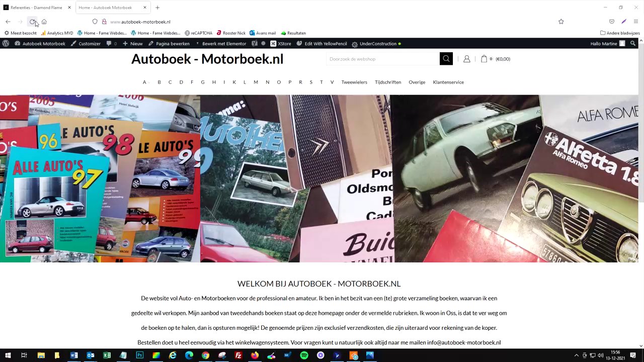The width and height of the screenshot is (644, 362).
Task: Open the notification center icon
Action: coord(633,355)
